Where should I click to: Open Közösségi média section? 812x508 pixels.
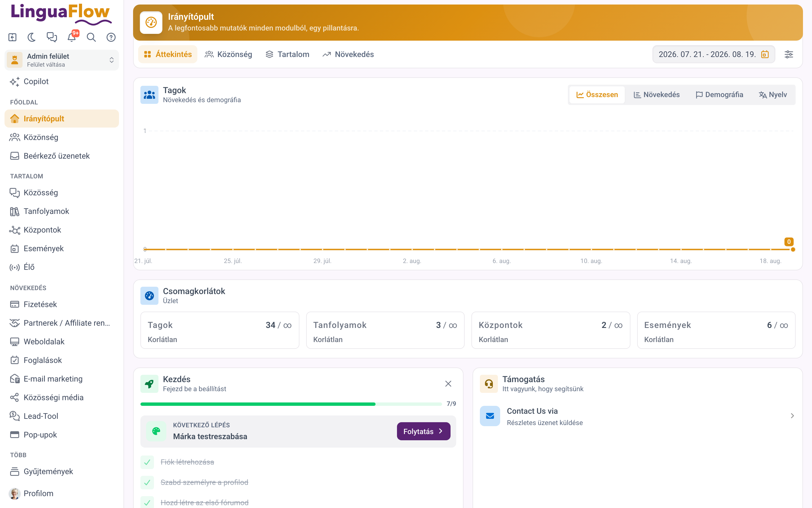tap(62, 397)
